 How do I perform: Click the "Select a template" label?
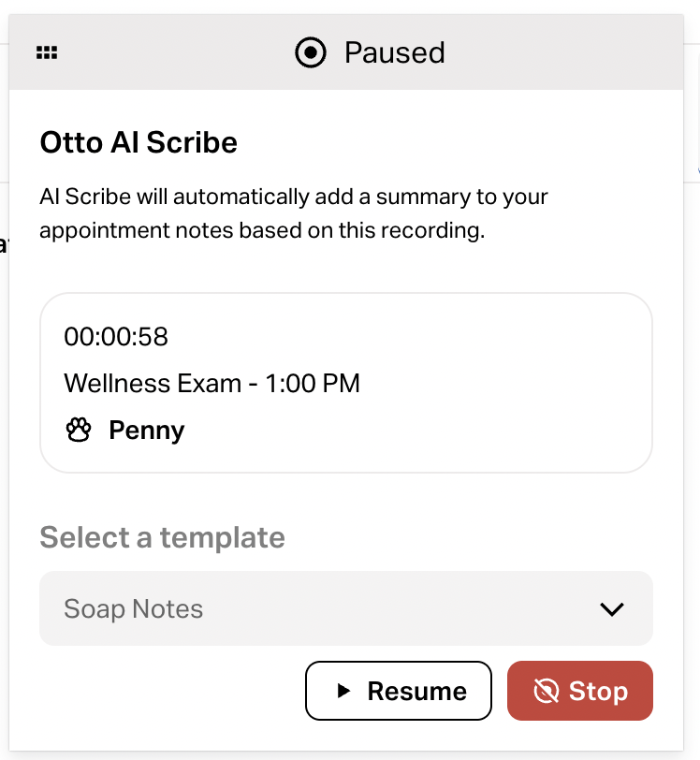click(x=162, y=538)
